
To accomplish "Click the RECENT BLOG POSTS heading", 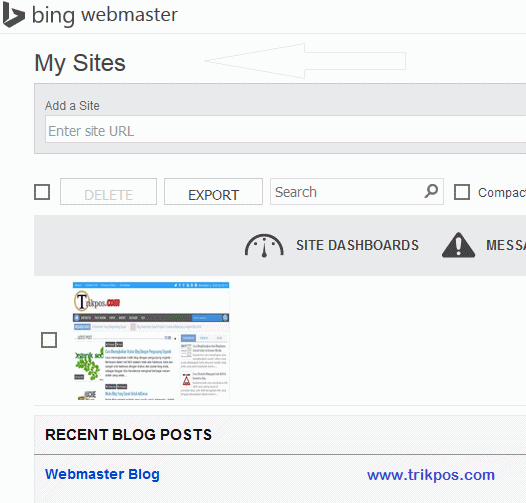I will pyautogui.click(x=128, y=435).
